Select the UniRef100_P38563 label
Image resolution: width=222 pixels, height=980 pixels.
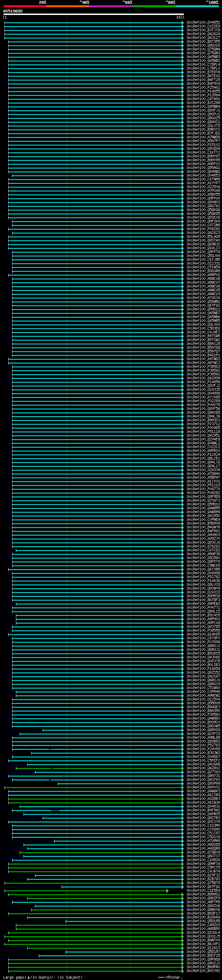click(x=203, y=367)
